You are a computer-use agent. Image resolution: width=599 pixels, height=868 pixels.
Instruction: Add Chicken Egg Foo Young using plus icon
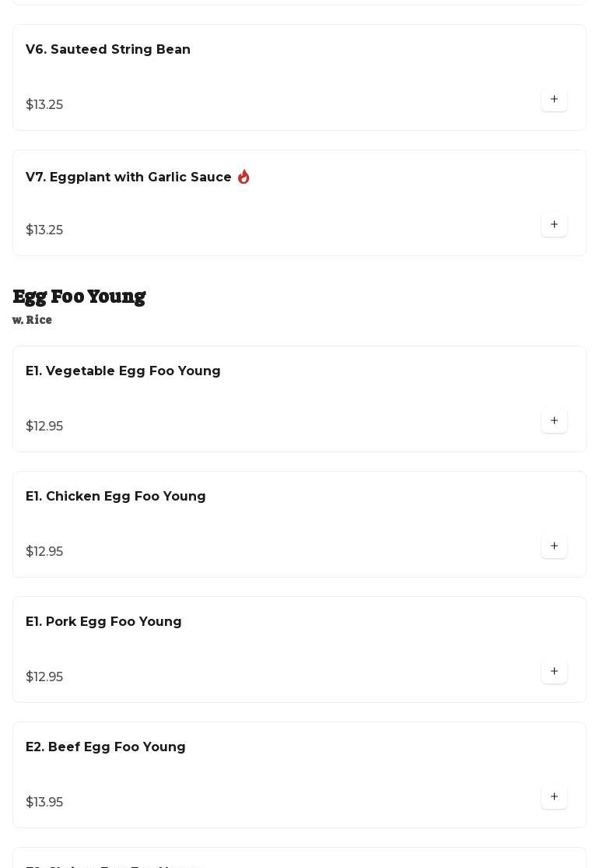tap(554, 546)
